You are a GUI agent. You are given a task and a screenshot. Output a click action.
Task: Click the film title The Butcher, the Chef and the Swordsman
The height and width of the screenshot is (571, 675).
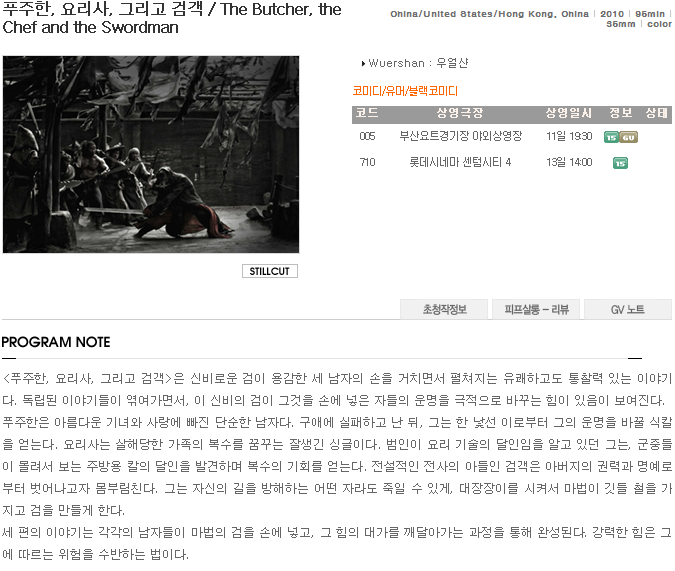coord(172,18)
